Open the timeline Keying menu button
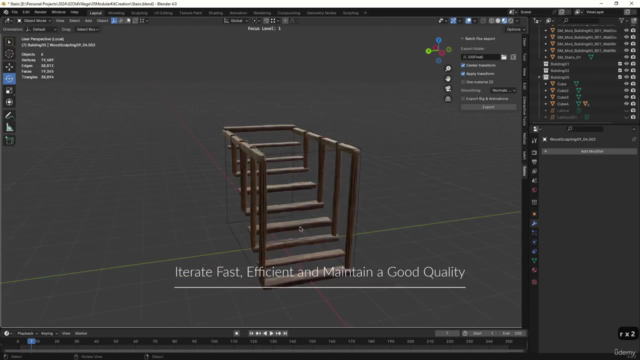 49,333
